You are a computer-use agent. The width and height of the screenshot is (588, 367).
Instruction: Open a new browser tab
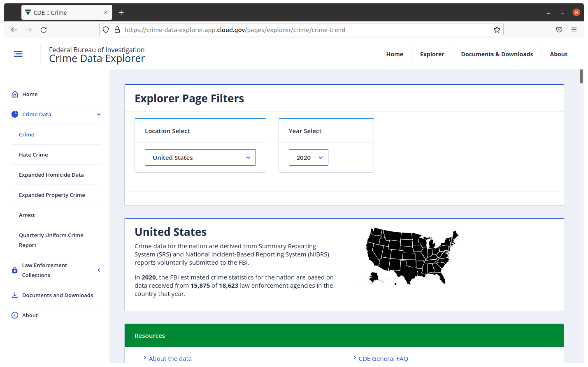[121, 13]
